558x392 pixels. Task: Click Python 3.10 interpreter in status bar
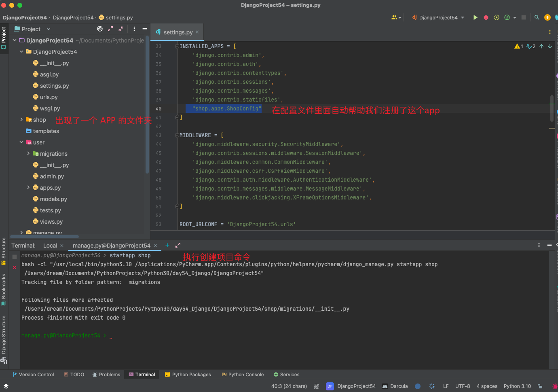point(517,386)
